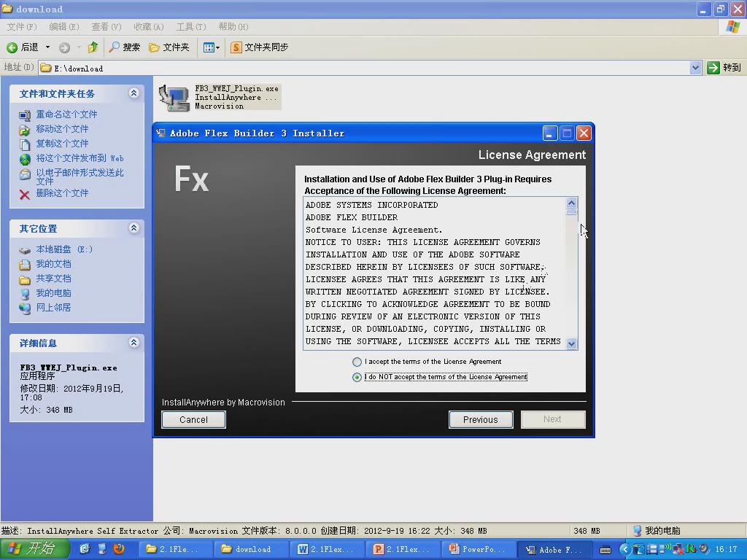Open the back history dropdown arrow
The image size is (747, 560).
[x=47, y=47]
